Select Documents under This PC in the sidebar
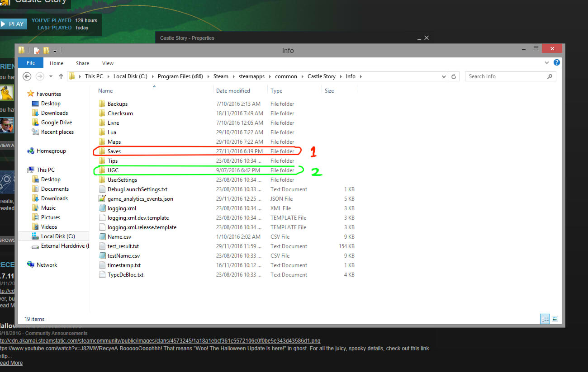The image size is (588, 372). pyautogui.click(x=55, y=189)
